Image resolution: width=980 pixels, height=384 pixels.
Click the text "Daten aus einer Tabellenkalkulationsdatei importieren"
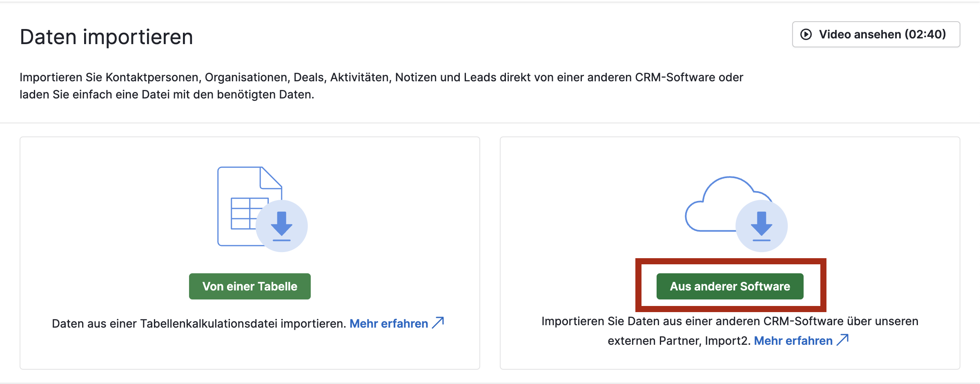pos(199,324)
